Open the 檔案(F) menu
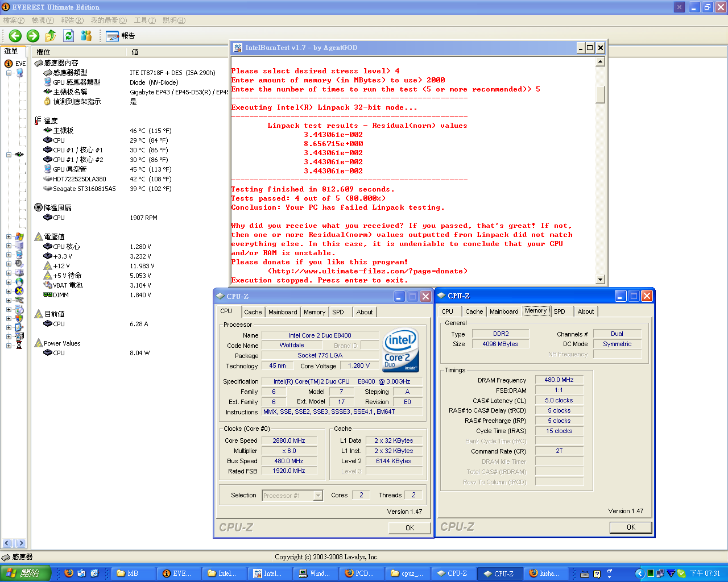The image size is (728, 582). 14,20
